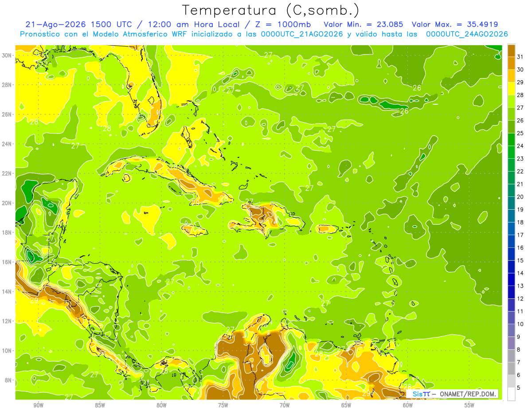This screenshot has width=532, height=411.
Task: Click legend scale value 19
Action: [520, 210]
